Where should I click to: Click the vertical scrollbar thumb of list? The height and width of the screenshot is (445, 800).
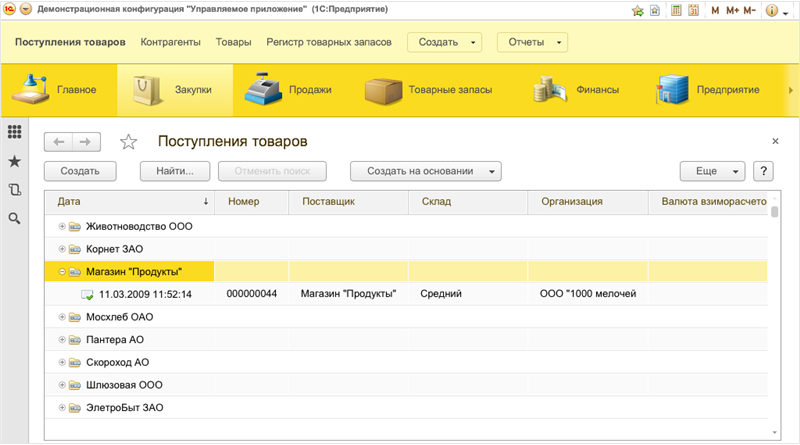(x=774, y=211)
